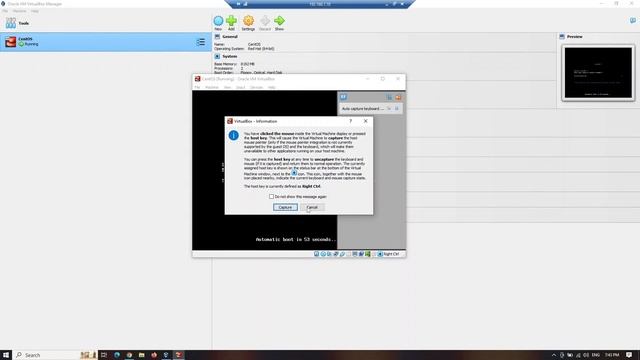Open the File menu in CentOS VM window
Viewport: 640px width, 360px height.
tap(197, 87)
